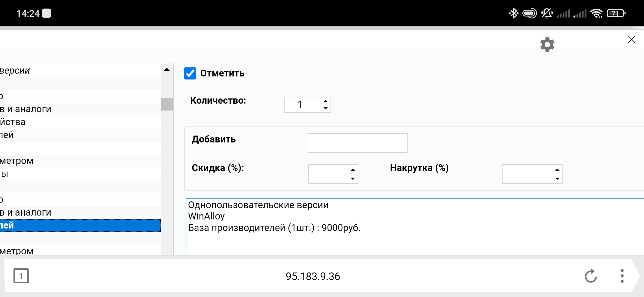Decrease Количество with the down arrow
Image resolution: width=644 pixels, height=297 pixels.
326,108
